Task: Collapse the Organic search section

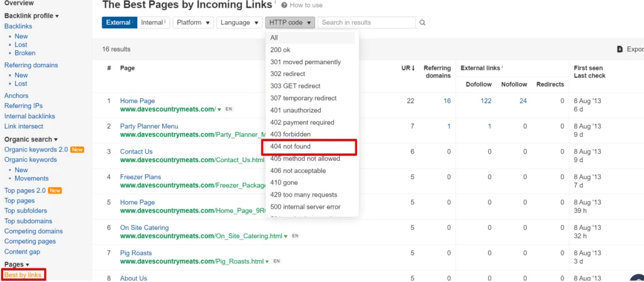Action: click(31, 139)
